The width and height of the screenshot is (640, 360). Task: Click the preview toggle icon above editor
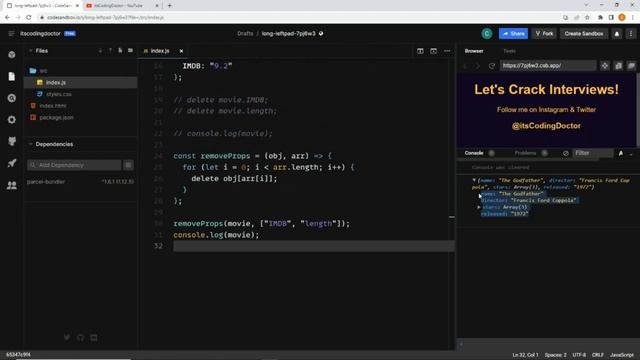pos(433,51)
